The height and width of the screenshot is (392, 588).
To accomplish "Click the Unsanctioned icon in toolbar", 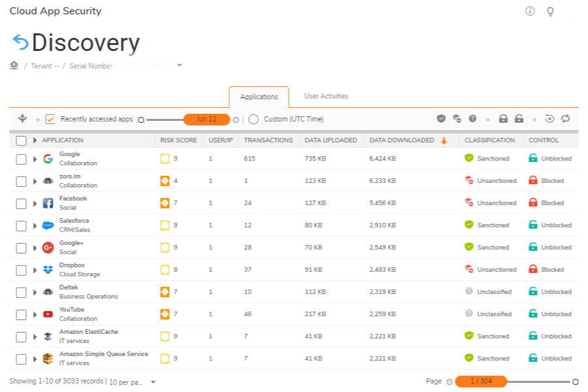I will pyautogui.click(x=457, y=119).
